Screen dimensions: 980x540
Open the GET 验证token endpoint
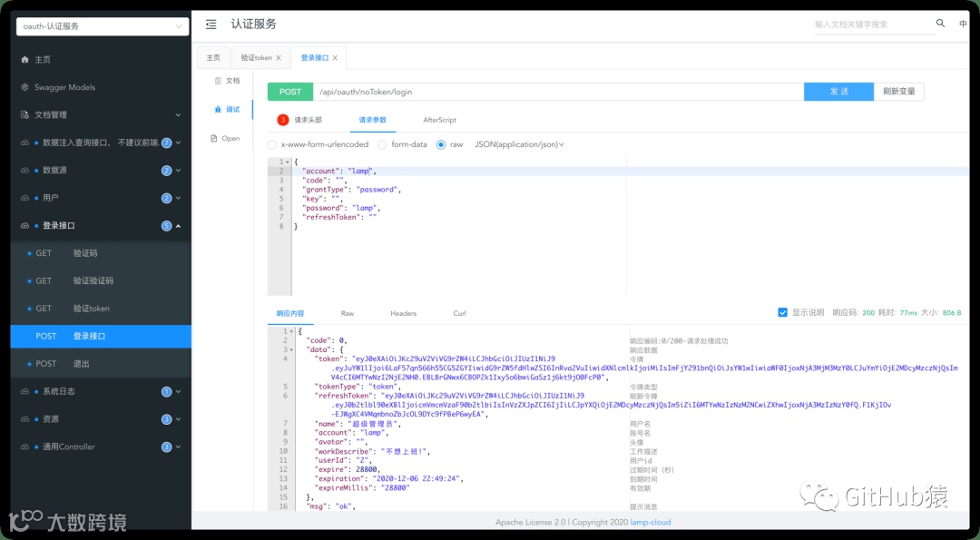click(x=101, y=309)
